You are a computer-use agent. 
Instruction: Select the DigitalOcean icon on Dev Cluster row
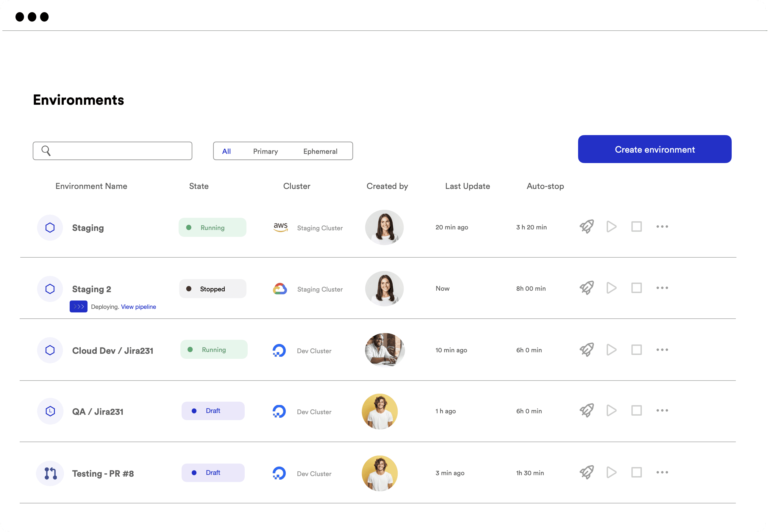[280, 350]
